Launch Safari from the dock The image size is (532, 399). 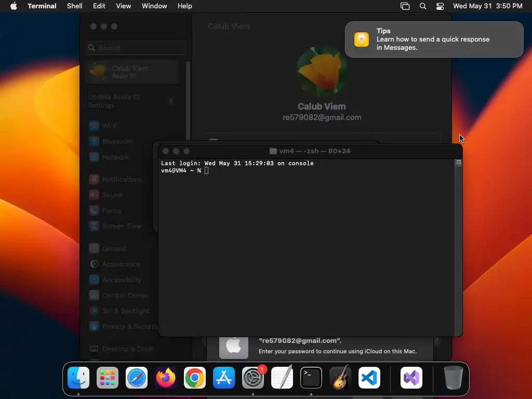pos(137,378)
